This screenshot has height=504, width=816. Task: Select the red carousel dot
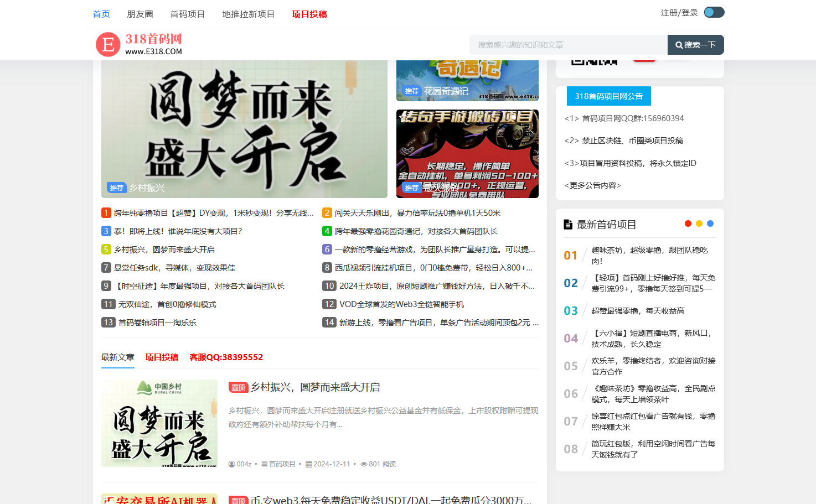pos(688,224)
